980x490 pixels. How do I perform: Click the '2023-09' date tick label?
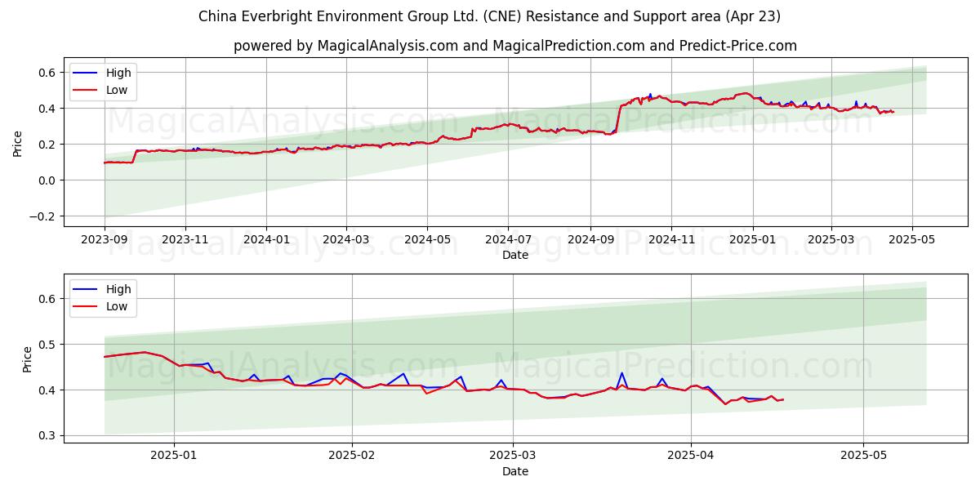click(x=105, y=241)
